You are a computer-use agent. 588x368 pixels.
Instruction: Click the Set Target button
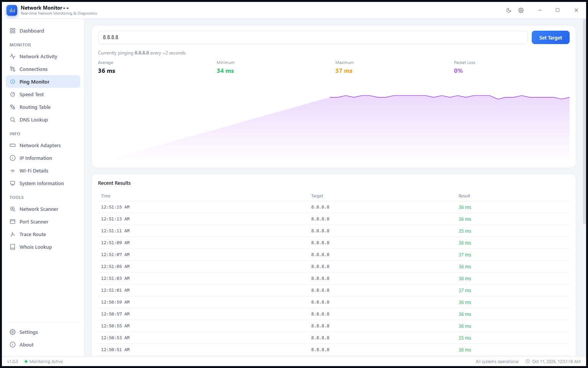(x=550, y=38)
